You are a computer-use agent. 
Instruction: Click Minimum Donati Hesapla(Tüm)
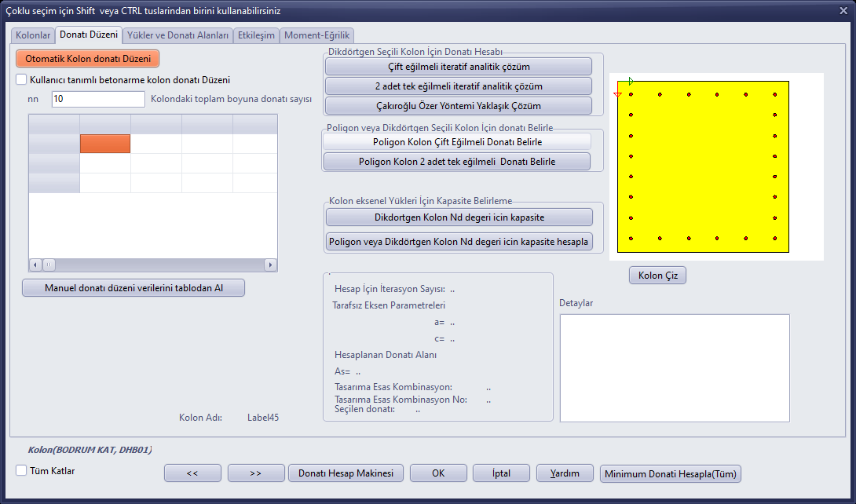coord(671,473)
